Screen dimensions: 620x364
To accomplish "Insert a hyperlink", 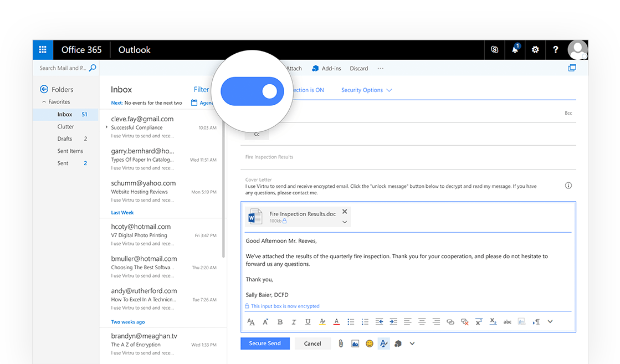I will [450, 322].
